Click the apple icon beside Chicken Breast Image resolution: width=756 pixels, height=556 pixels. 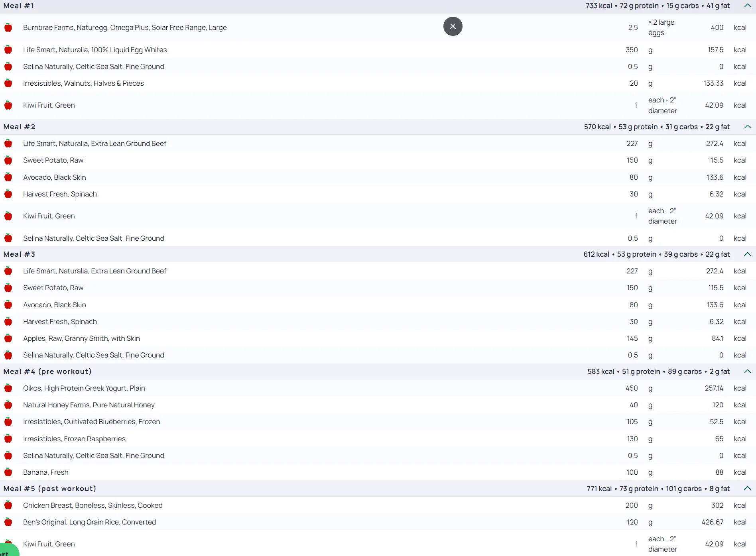(x=8, y=505)
